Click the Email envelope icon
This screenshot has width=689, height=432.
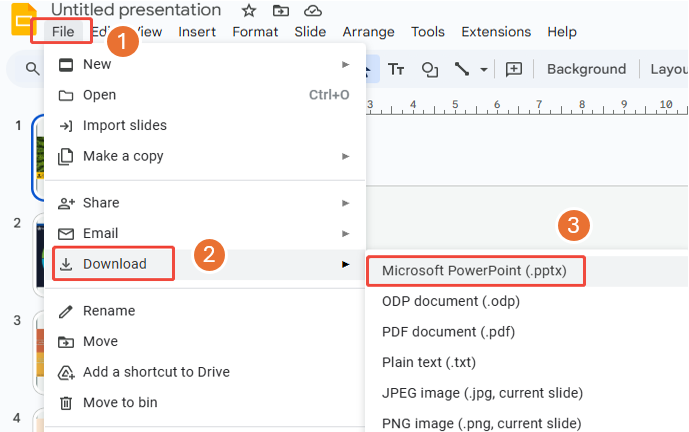(66, 234)
